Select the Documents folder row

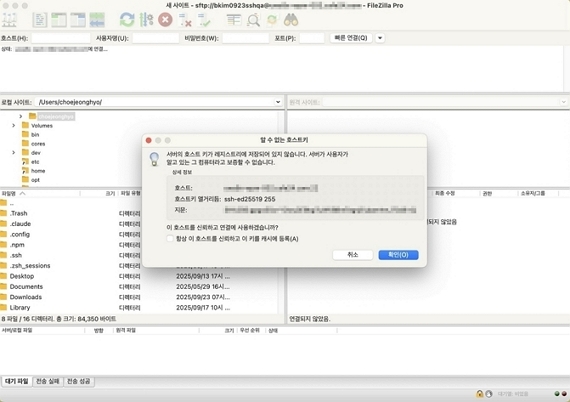click(x=138, y=287)
